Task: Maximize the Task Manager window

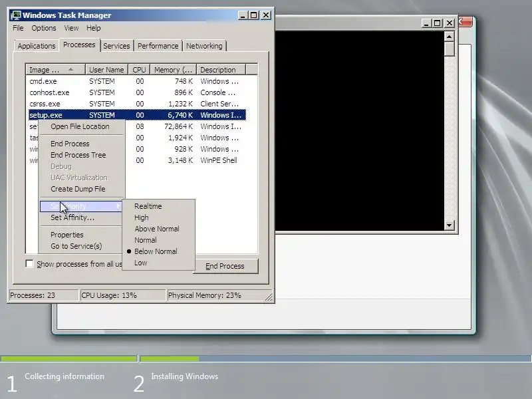Action: [x=254, y=15]
